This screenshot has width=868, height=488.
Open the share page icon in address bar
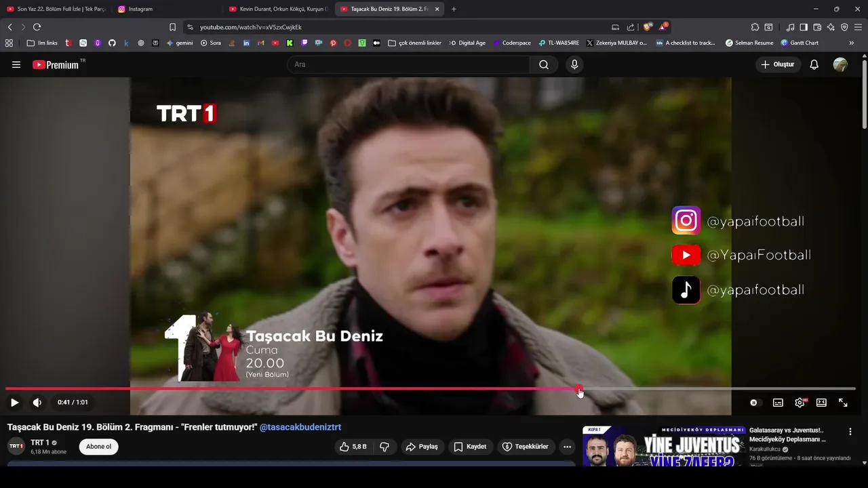(631, 27)
